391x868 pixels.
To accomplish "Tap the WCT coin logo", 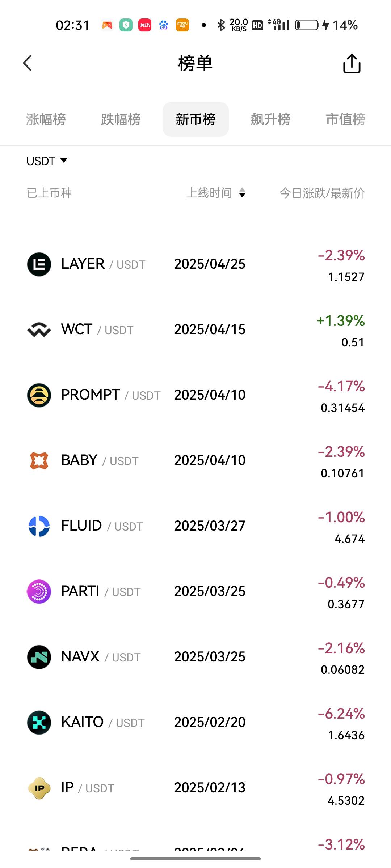I will pos(39,330).
